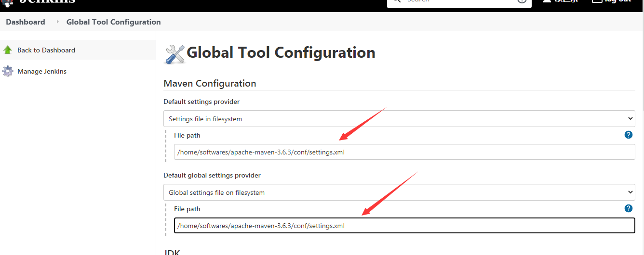Screen dimensions: 644x255
Task: Go to Dashboard in the breadcrumb
Action: [26, 22]
